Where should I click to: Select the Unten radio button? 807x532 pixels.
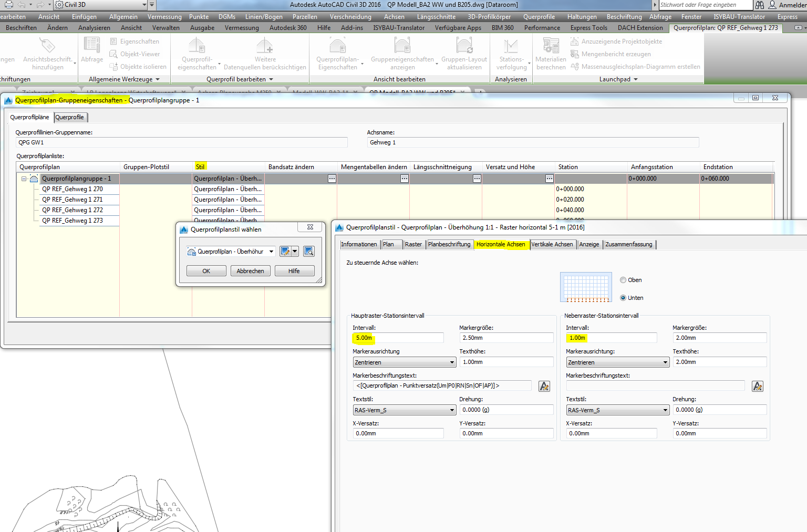click(x=623, y=298)
